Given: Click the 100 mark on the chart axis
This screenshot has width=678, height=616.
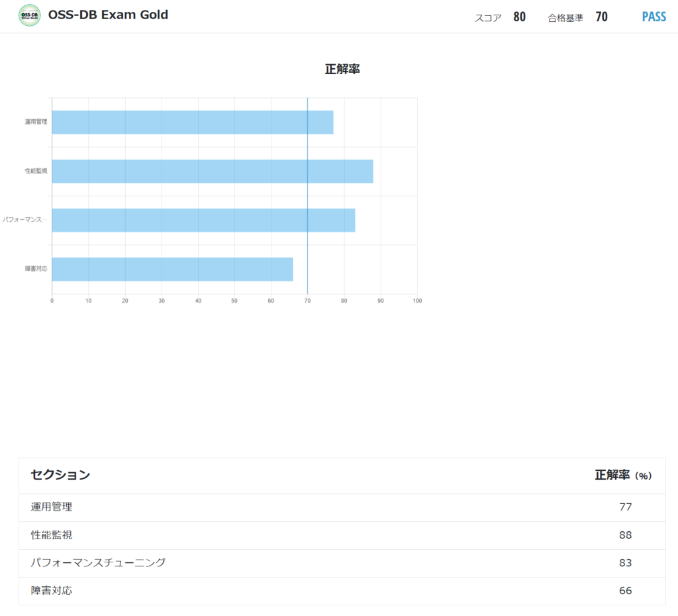Looking at the screenshot, I should (417, 300).
